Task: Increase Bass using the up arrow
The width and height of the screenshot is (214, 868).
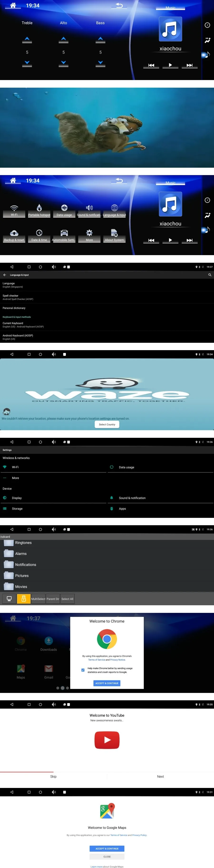Action: [100, 39]
